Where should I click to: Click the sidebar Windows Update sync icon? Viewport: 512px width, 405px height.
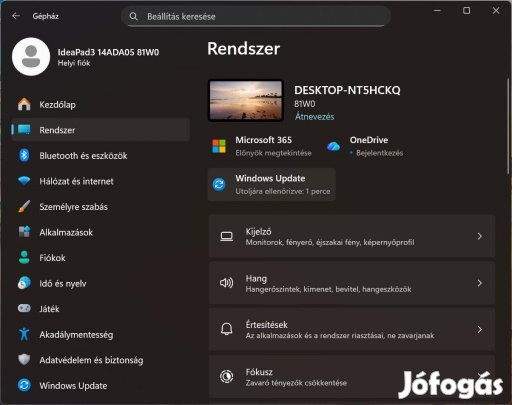pyautogui.click(x=24, y=385)
